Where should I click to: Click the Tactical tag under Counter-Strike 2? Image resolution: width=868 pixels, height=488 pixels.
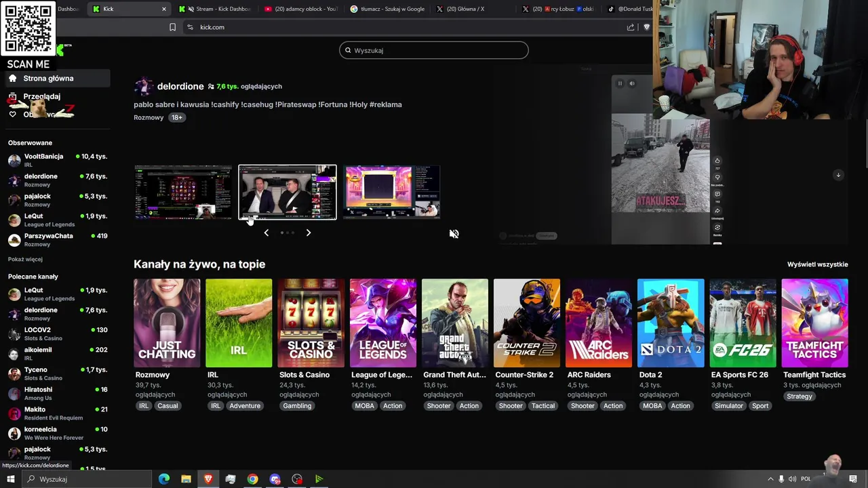click(x=543, y=406)
